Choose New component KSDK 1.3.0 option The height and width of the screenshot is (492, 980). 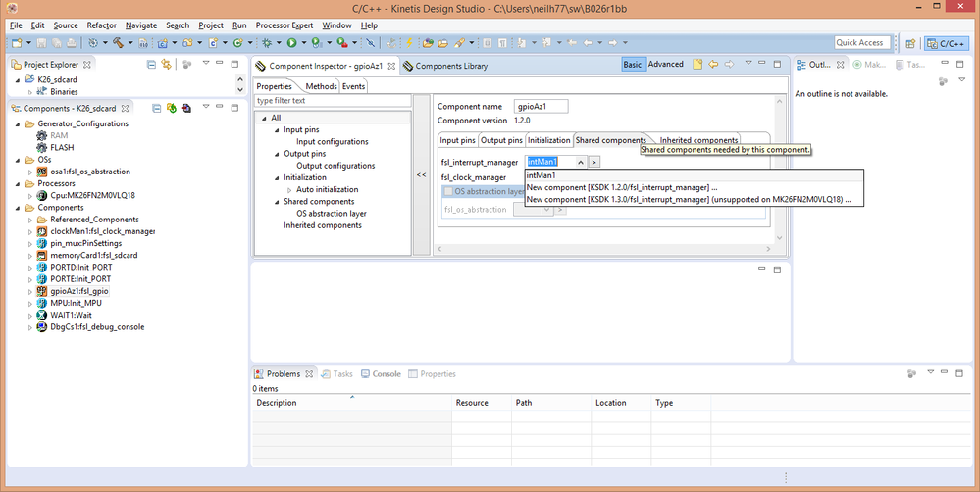coord(694,200)
